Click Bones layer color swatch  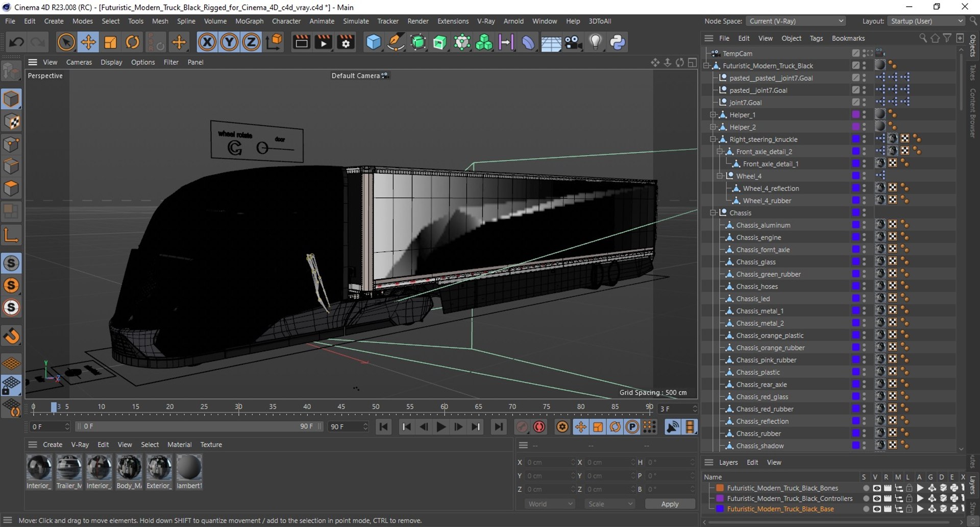(720, 488)
